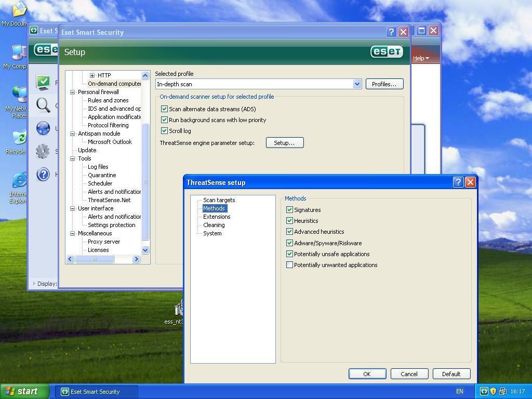Click the globe update icon in sidebar
The height and width of the screenshot is (399, 532).
(43, 128)
